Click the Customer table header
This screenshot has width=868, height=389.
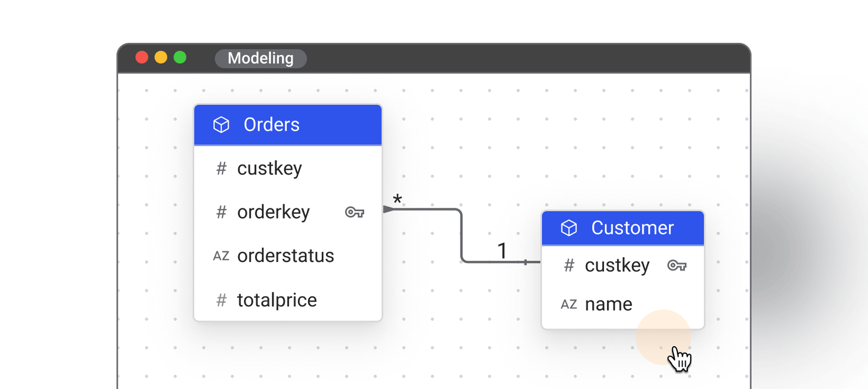click(623, 228)
